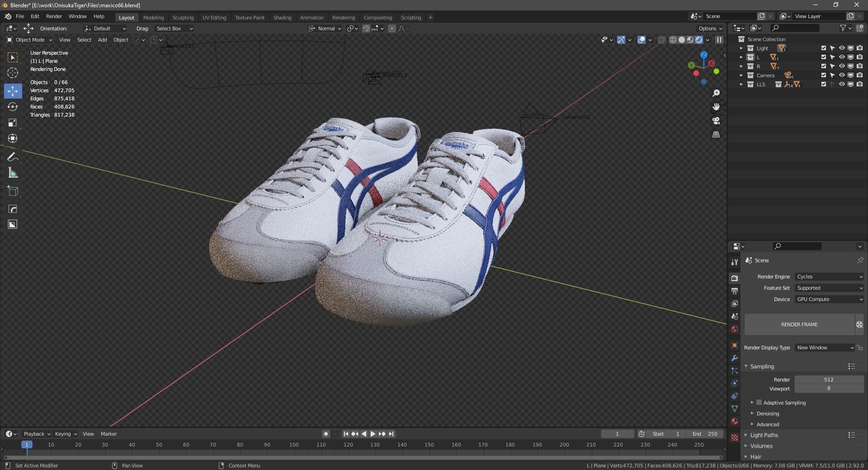Expand the Light Paths panel
This screenshot has height=470, width=868.
(x=764, y=435)
